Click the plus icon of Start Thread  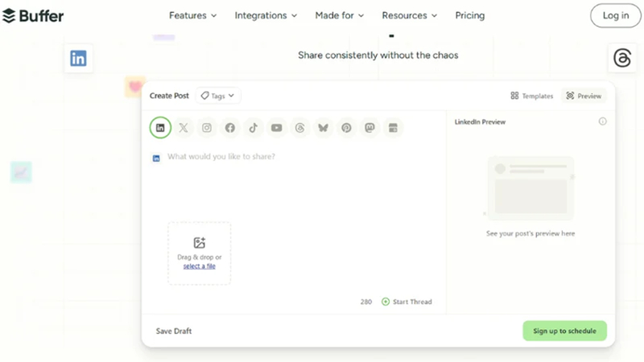tap(386, 302)
